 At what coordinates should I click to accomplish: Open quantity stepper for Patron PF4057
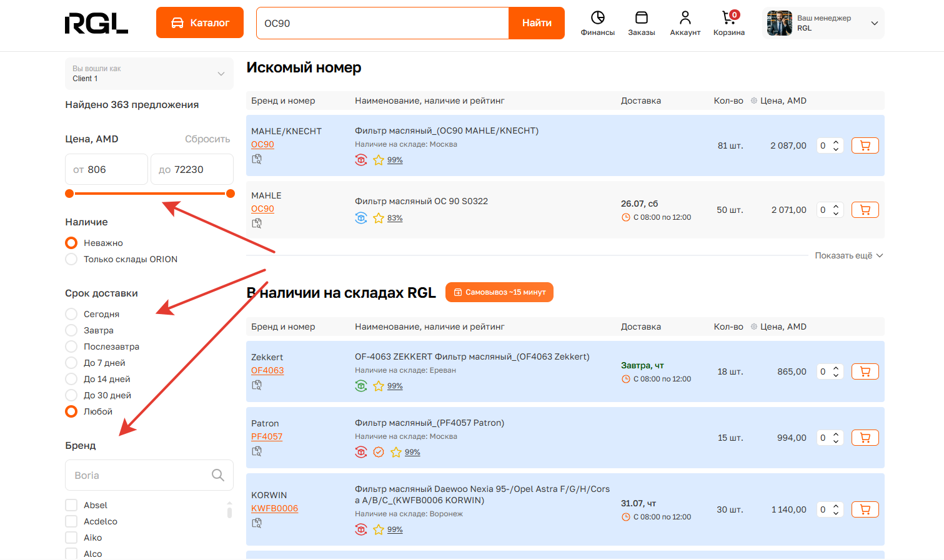coord(830,438)
